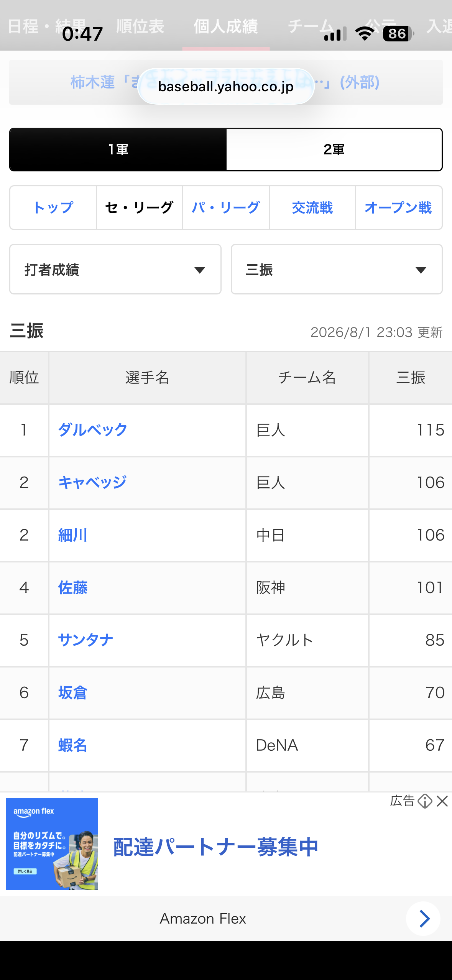Tap the baseball.yahoo.co.jp address pill
452x980 pixels.
[x=226, y=86]
